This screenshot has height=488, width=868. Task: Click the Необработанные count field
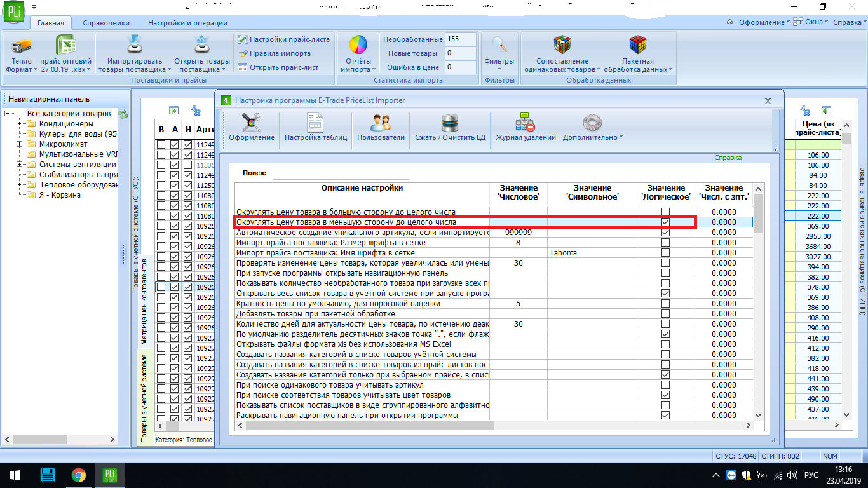pyautogui.click(x=461, y=39)
